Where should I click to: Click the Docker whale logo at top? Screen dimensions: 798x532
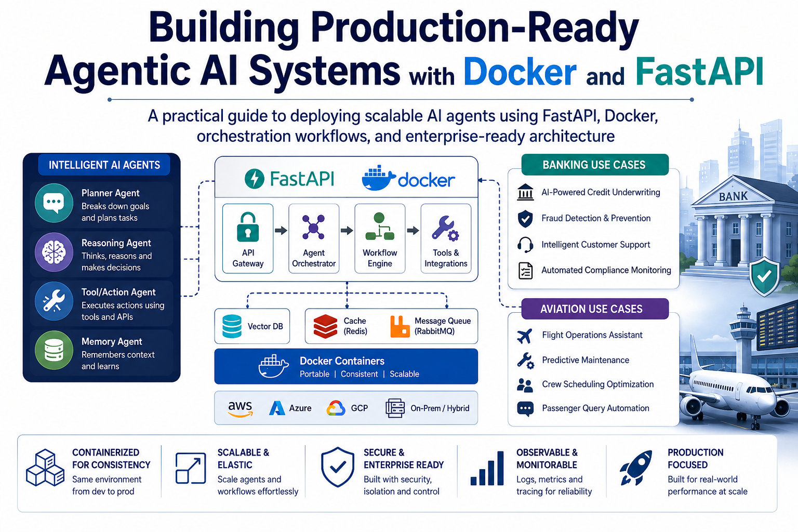(379, 178)
